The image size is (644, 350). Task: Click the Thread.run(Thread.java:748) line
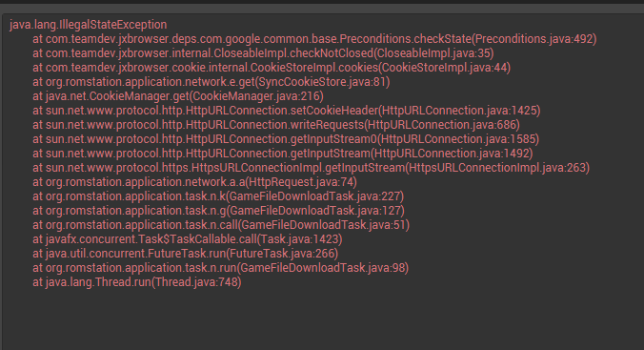pyautogui.click(x=137, y=282)
